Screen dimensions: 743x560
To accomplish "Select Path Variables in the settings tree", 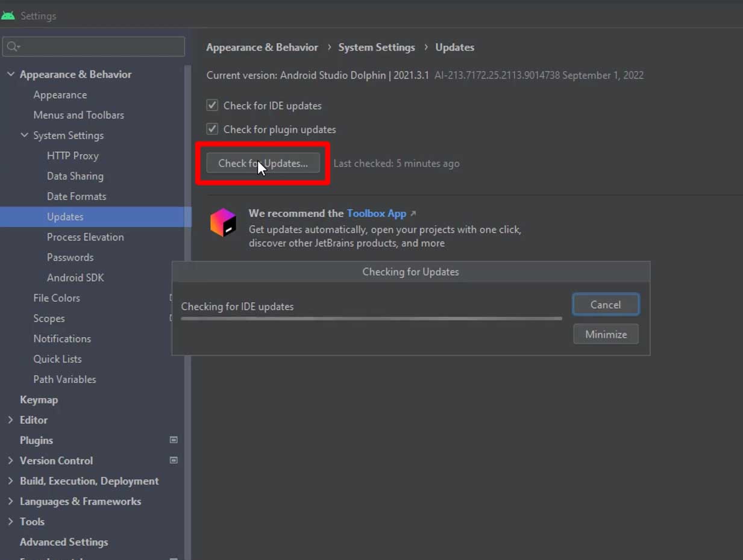I will pyautogui.click(x=64, y=379).
